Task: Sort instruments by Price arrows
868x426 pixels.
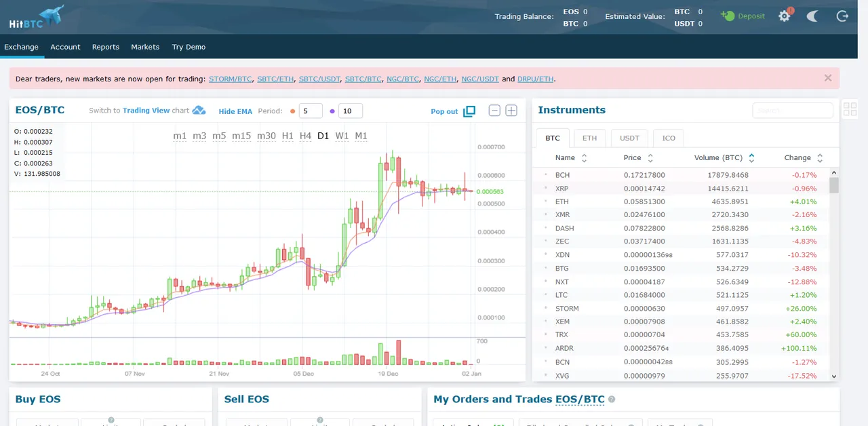Action: [650, 157]
